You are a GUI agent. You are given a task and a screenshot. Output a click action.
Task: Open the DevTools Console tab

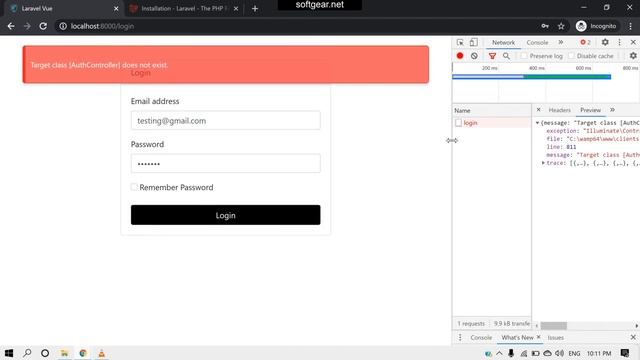coord(537,42)
